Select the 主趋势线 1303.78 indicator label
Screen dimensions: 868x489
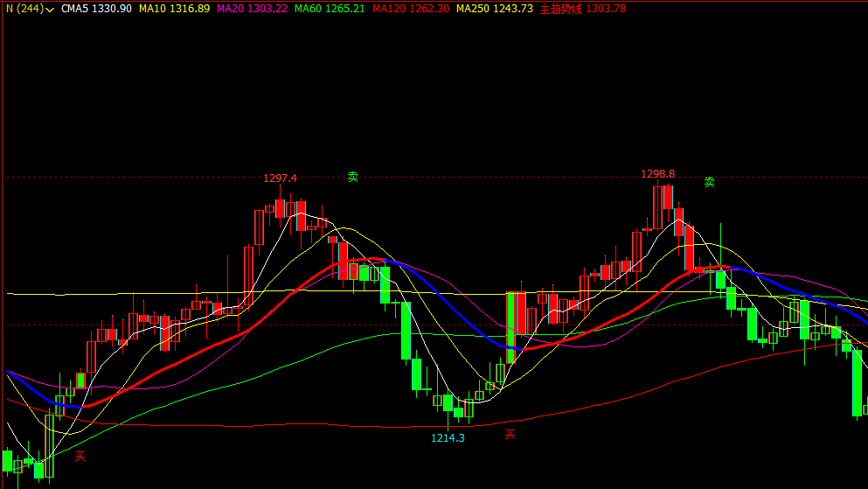pos(583,9)
